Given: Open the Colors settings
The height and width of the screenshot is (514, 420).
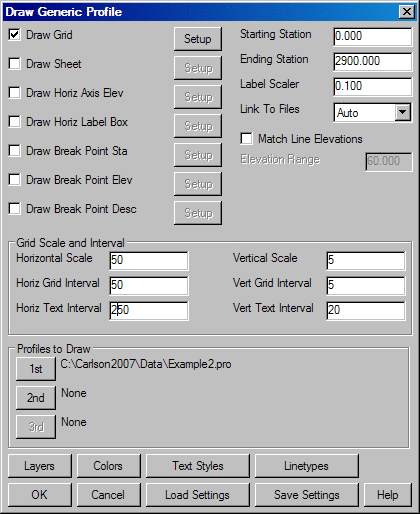Looking at the screenshot, I should click(109, 466).
